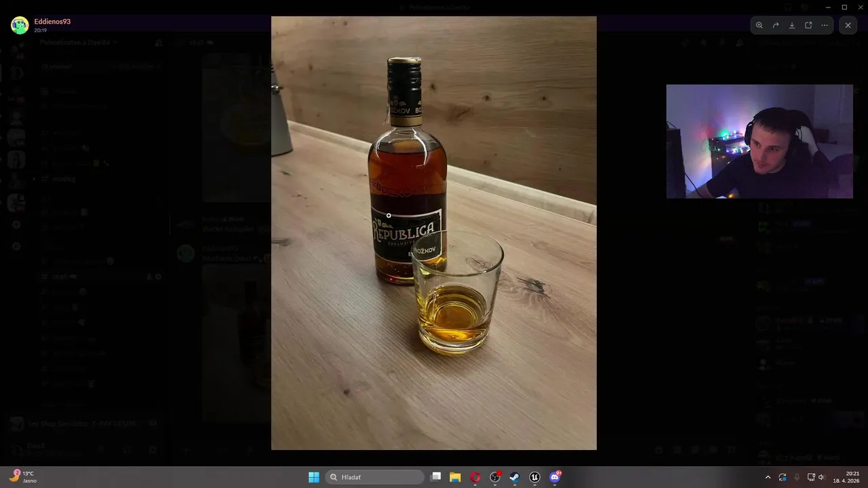Viewport: 868px width, 488px height.
Task: Open the 13°C Jasno weather widget
Action: 24,477
